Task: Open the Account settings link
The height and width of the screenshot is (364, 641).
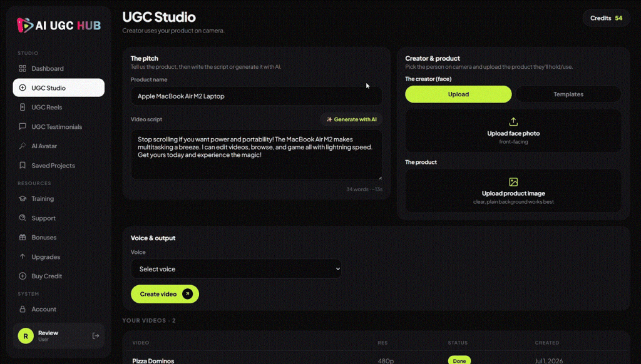Action: [58, 309]
